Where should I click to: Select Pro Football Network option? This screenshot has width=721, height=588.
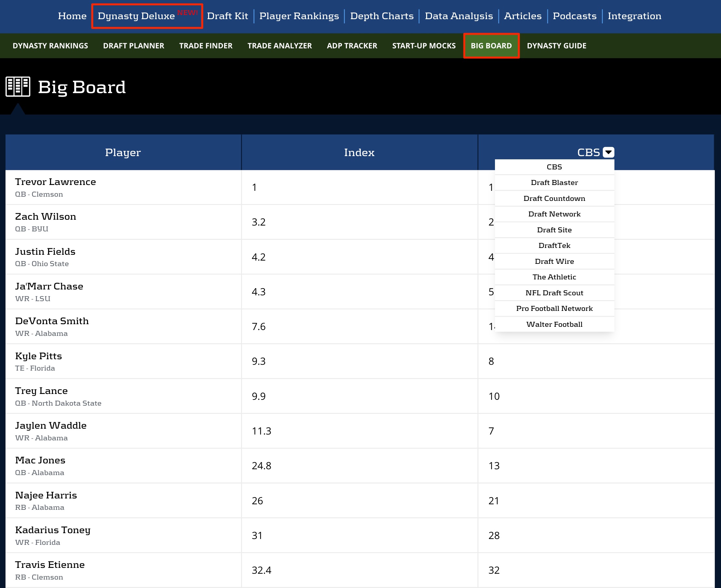[x=554, y=309]
